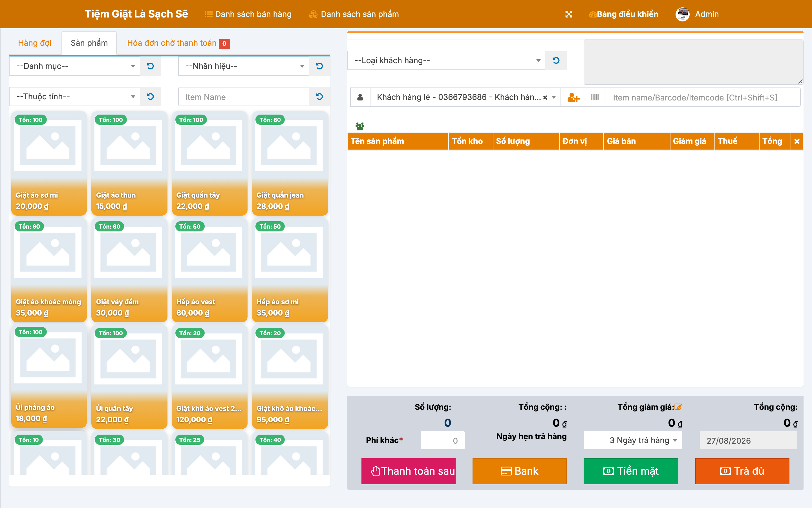Add Giặt khô áo vest 120,000 item
The width and height of the screenshot is (812, 508).
pyautogui.click(x=210, y=377)
